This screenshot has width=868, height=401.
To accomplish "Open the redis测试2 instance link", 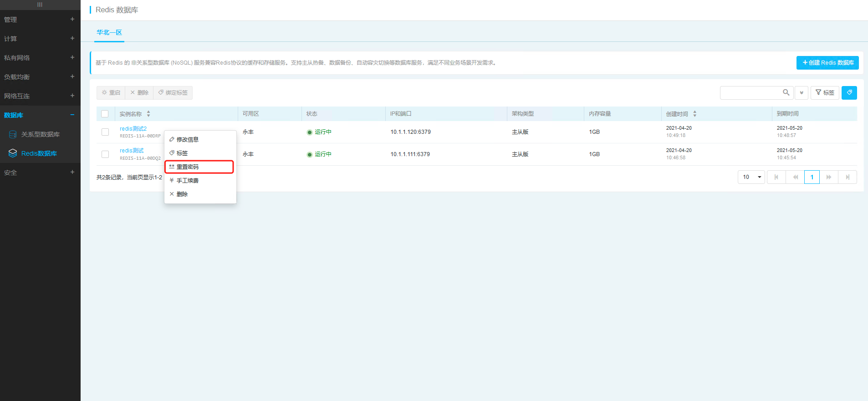I will coord(133,129).
